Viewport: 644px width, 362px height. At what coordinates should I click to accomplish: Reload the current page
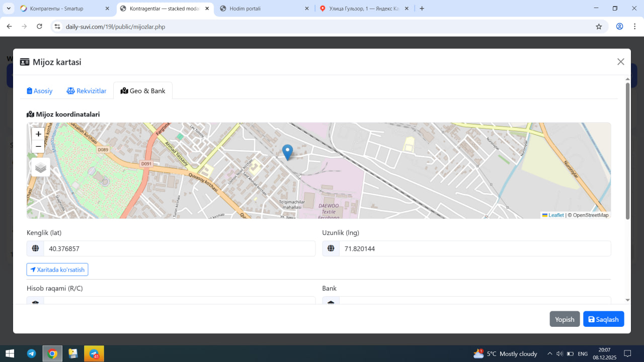(x=40, y=27)
